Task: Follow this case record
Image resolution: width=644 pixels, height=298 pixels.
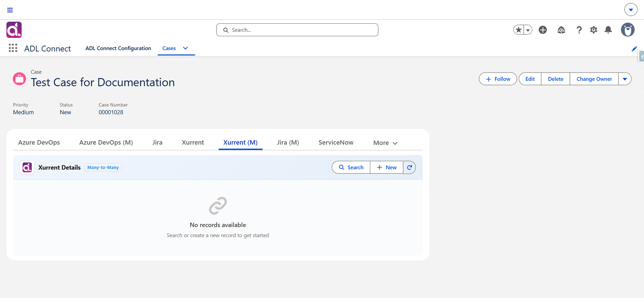Action: [x=498, y=79]
